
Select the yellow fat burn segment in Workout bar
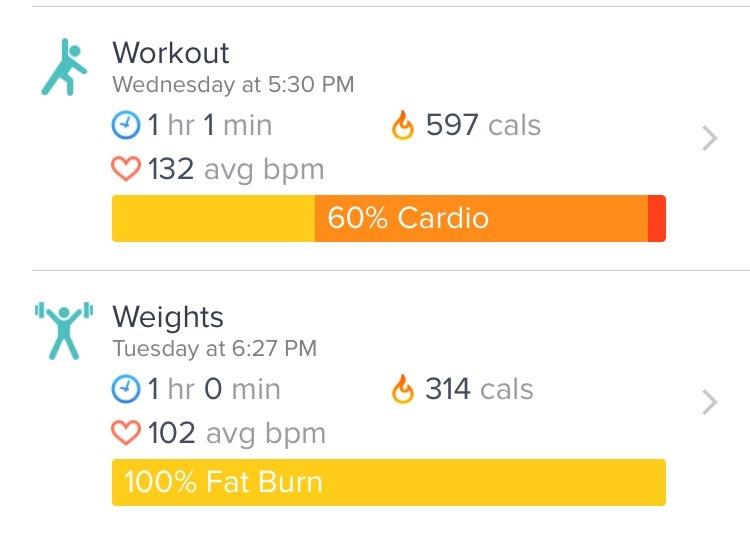(213, 218)
